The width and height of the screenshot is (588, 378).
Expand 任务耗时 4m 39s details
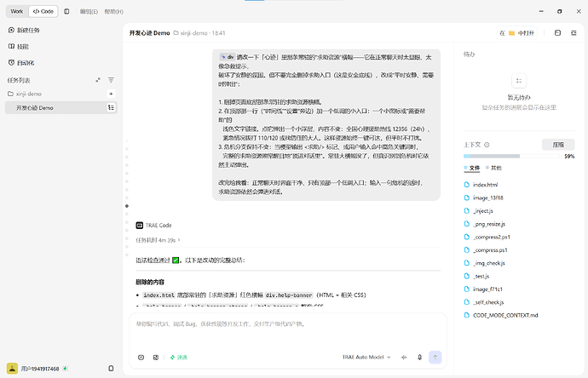(158, 240)
